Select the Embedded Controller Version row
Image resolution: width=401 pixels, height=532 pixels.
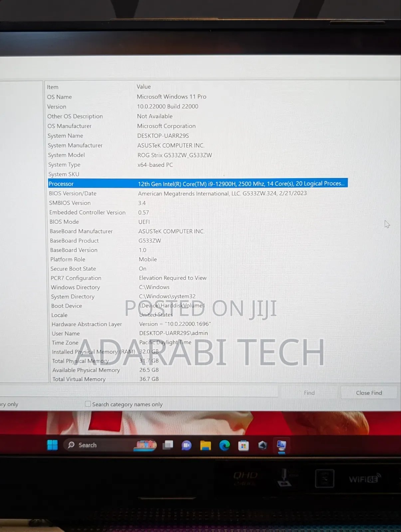click(x=198, y=212)
